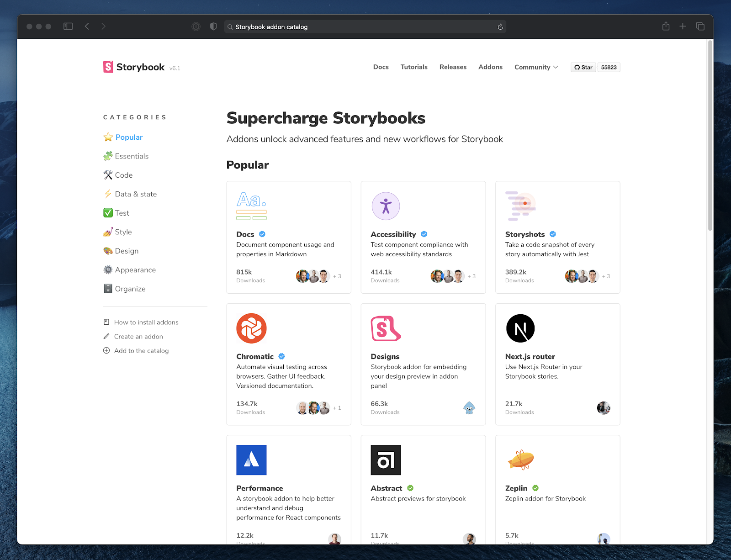
Task: Open the Chromatic addon title
Action: pos(255,357)
